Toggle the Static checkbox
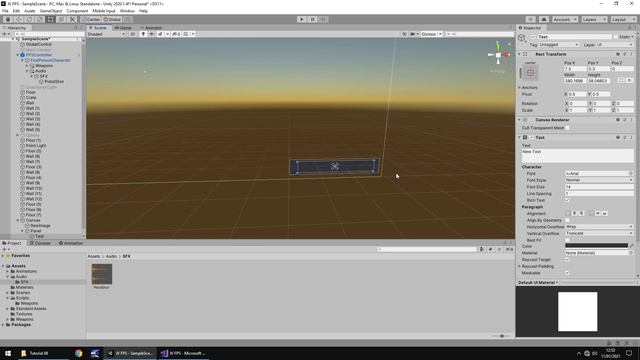This screenshot has height=360, width=640. click(616, 37)
